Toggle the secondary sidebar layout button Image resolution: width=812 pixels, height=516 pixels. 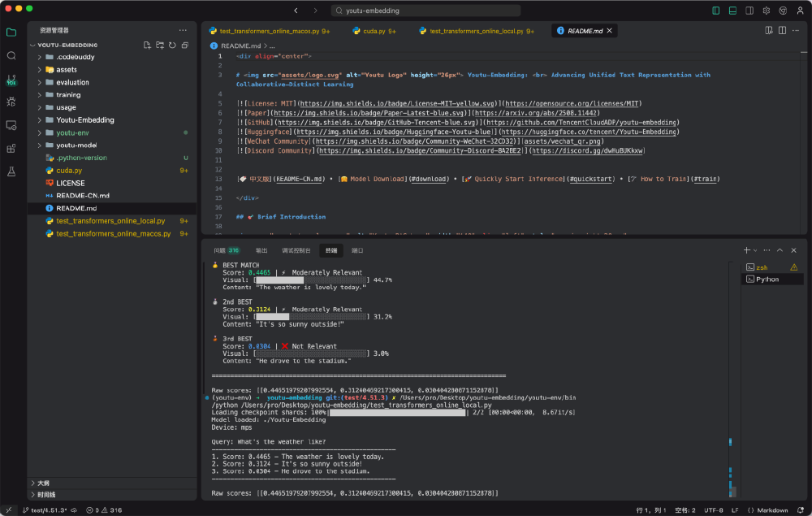point(749,11)
